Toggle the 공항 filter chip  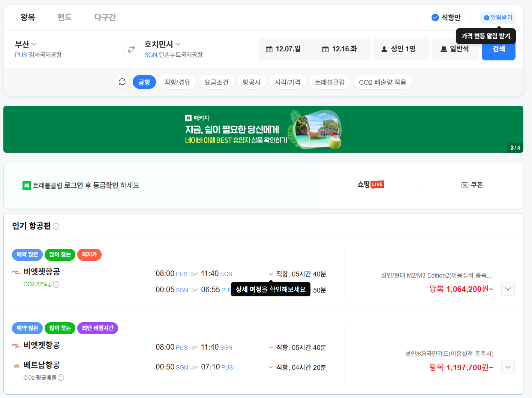(144, 82)
